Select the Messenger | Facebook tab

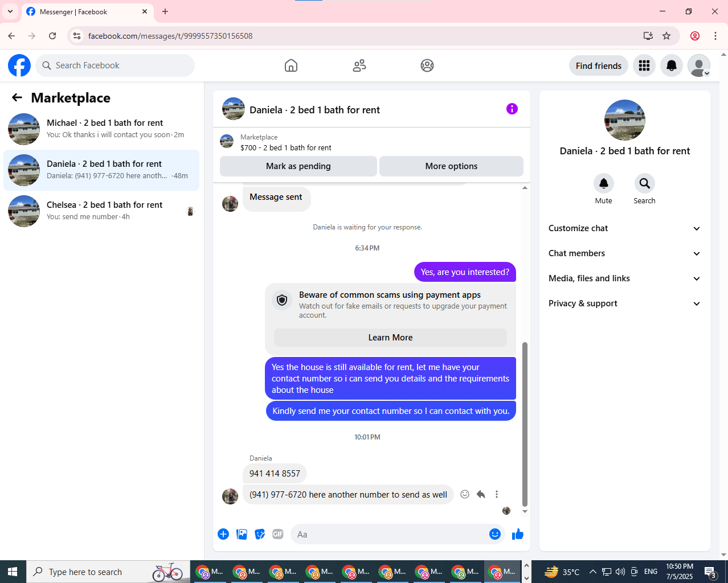pyautogui.click(x=87, y=11)
